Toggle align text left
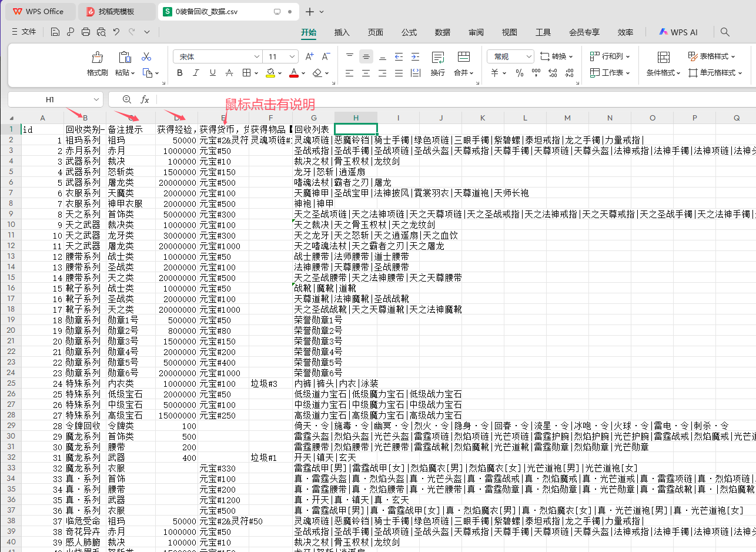756x552 pixels. (350, 73)
